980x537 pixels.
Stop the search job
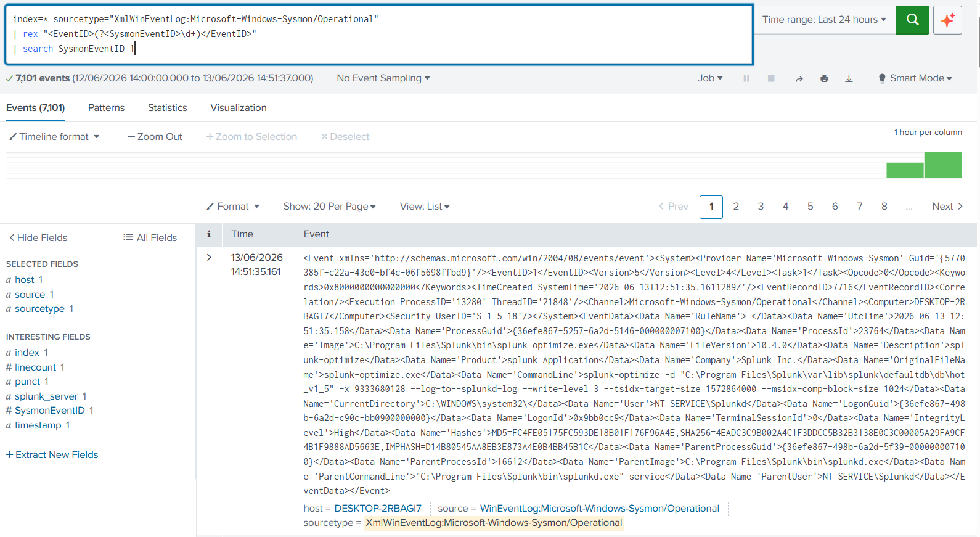pyautogui.click(x=771, y=78)
